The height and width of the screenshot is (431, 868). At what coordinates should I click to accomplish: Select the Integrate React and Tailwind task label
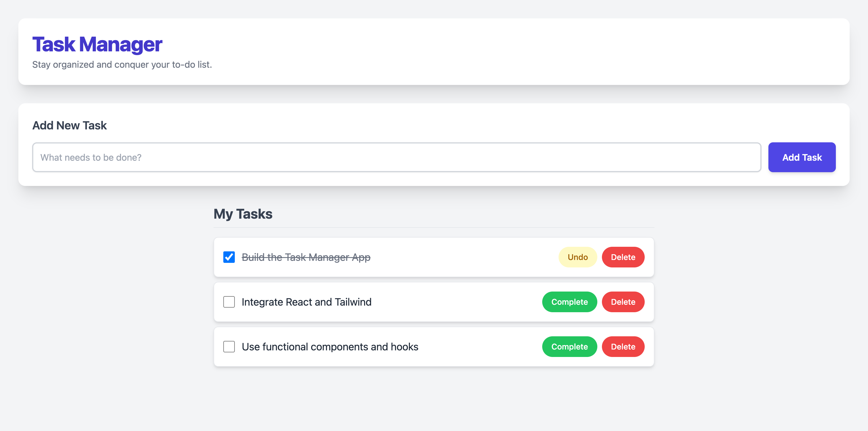(306, 302)
